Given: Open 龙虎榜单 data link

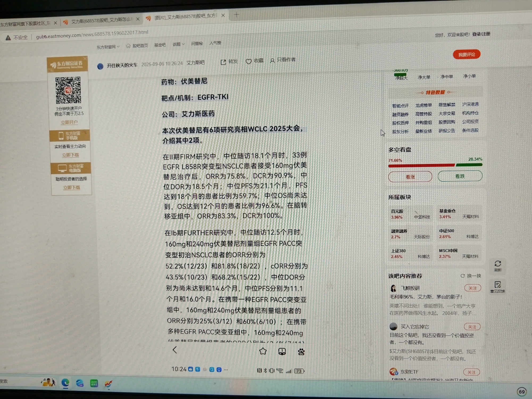Looking at the screenshot, I should (x=423, y=105).
